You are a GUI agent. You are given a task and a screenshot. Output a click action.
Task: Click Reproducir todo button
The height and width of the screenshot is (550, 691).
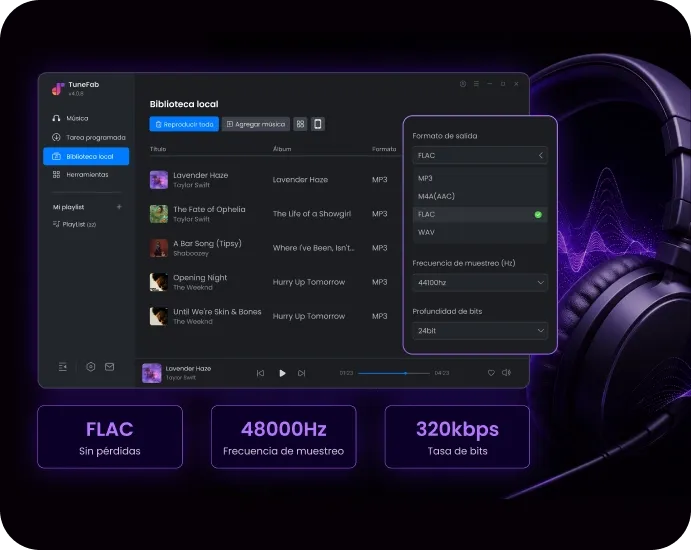[x=184, y=124]
